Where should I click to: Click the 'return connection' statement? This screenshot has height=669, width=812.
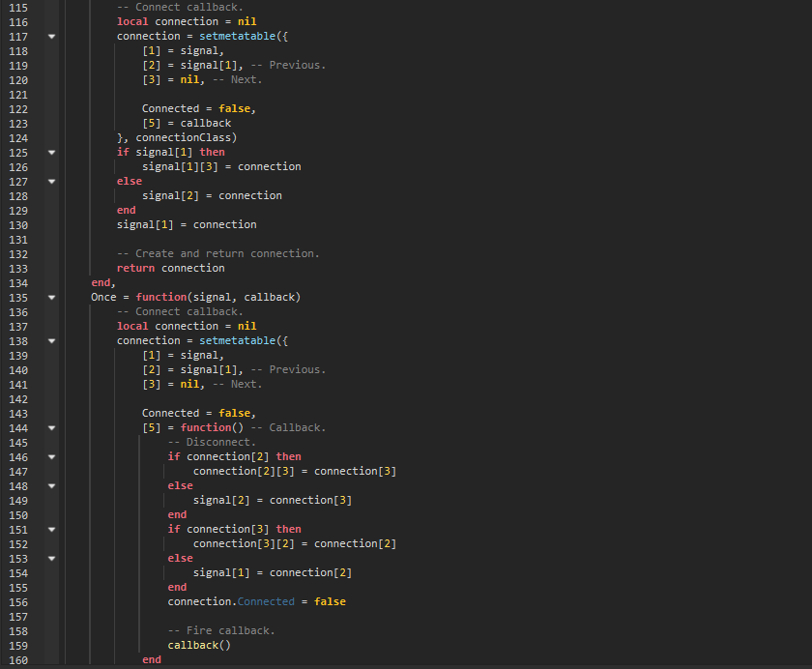170,268
